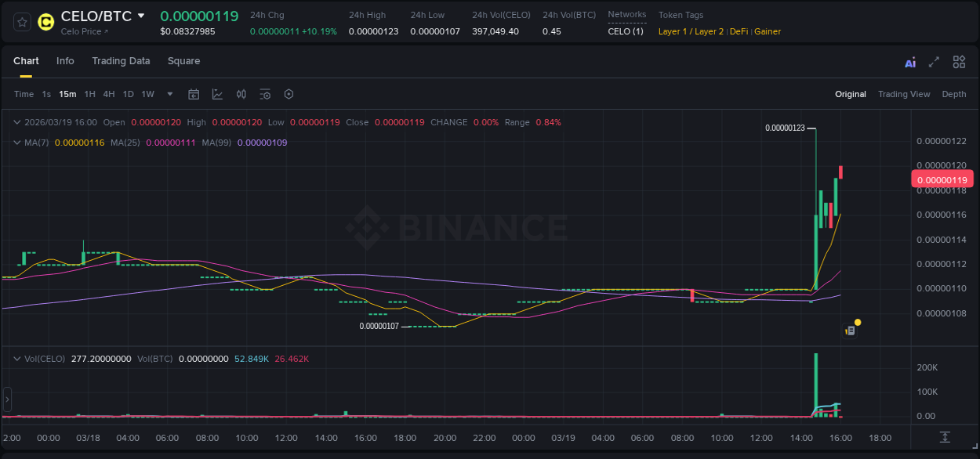Open the date range calendar picker
This screenshot has width=980, height=459.
point(194,94)
